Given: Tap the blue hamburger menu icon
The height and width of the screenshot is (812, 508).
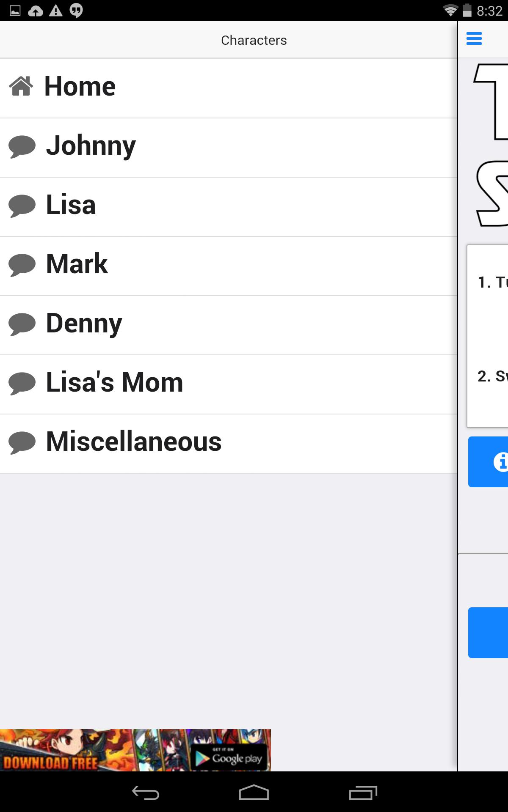Looking at the screenshot, I should point(474,38).
